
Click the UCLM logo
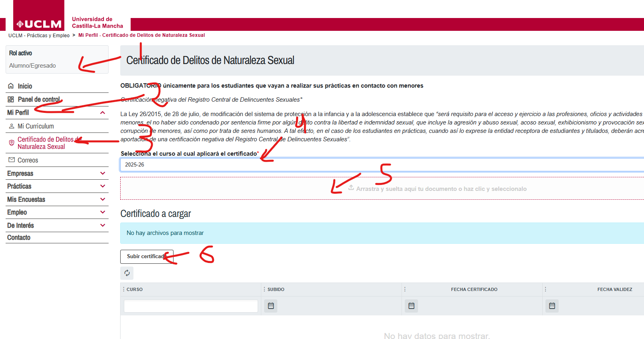[x=39, y=24]
